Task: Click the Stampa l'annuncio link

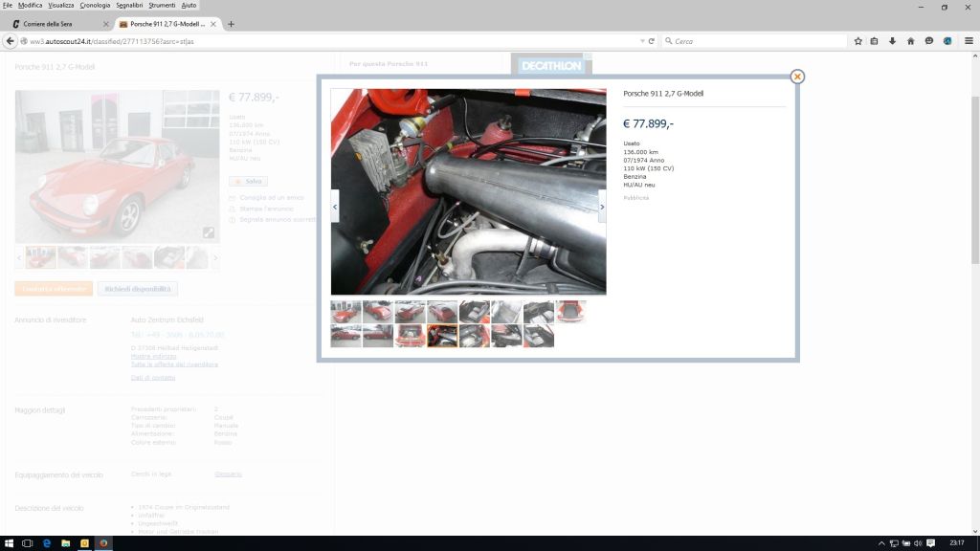Action: pyautogui.click(x=266, y=209)
